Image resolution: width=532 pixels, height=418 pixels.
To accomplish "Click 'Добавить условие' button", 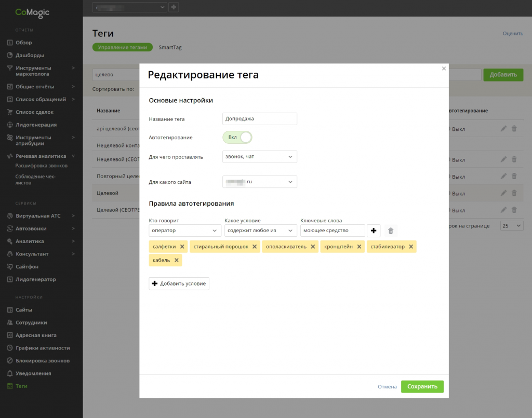I will click(x=179, y=284).
